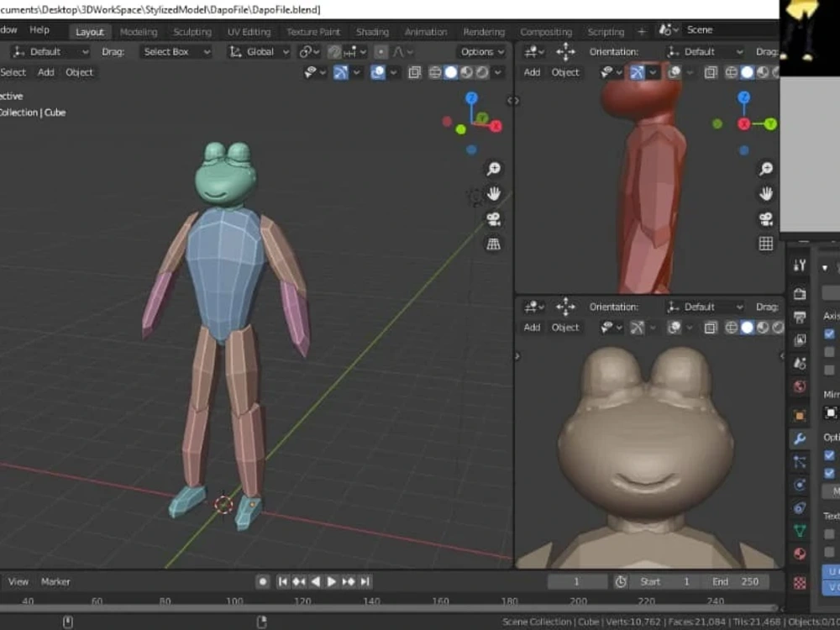Open the Object properties orange square tab
This screenshot has width=840, height=630.
[800, 415]
